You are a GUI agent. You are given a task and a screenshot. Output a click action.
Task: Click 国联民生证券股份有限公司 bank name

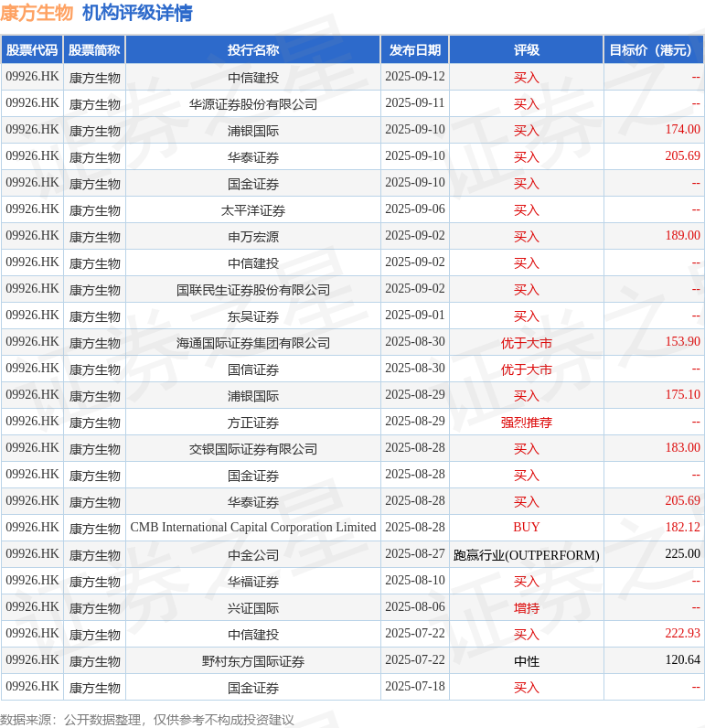[253, 290]
